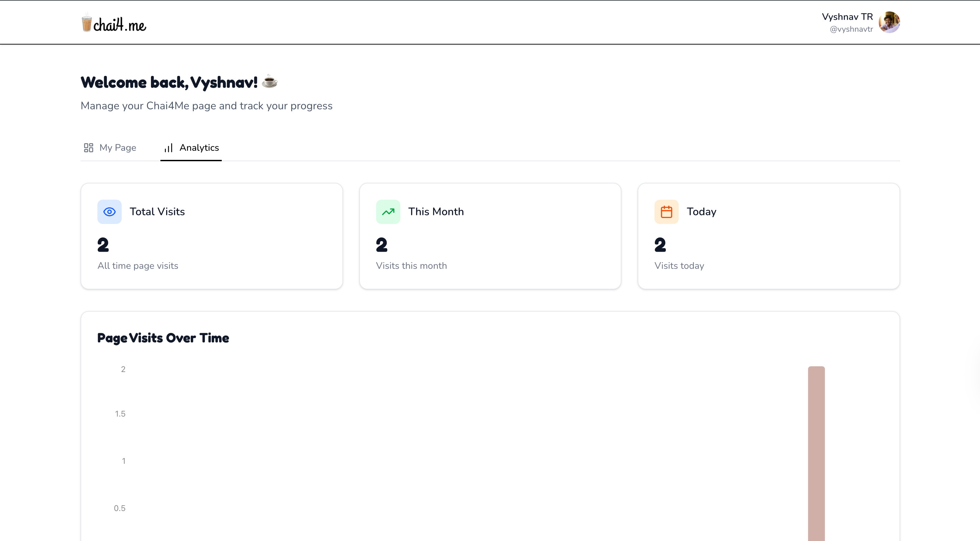Click the visits bar in the chart
The width and height of the screenshot is (980, 541).
point(816,453)
